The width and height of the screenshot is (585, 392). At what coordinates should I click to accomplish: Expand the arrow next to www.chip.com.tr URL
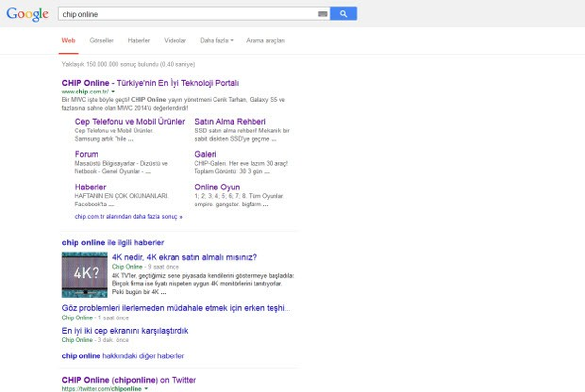click(x=113, y=92)
